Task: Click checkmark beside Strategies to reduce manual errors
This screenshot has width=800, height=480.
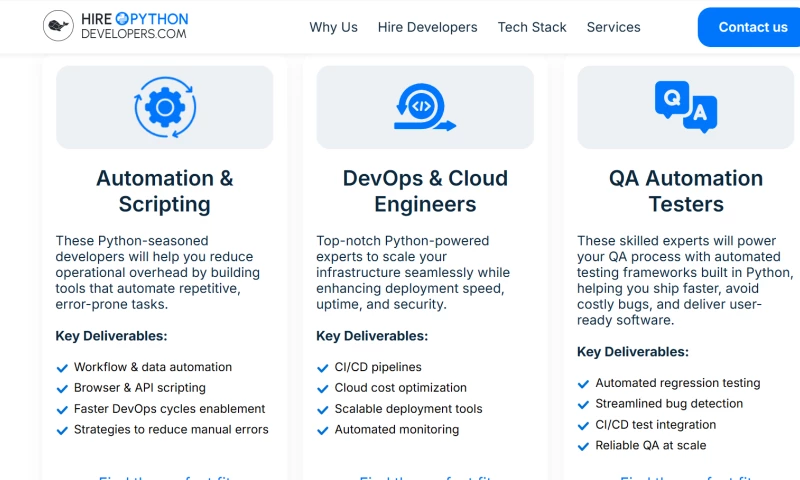Action: coord(62,431)
